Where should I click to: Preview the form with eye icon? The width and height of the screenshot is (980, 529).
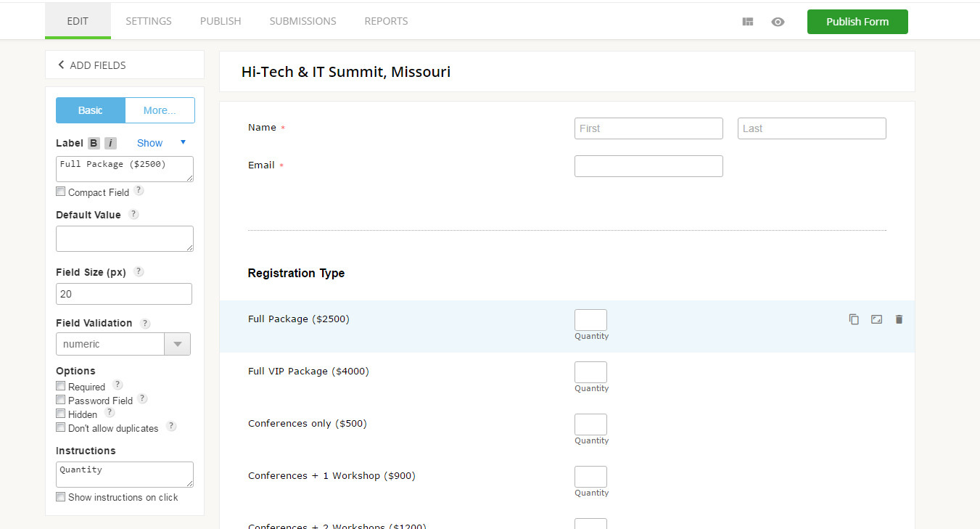coord(778,22)
